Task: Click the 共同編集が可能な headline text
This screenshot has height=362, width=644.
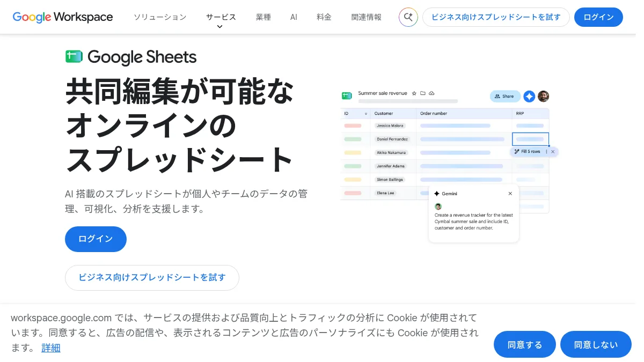Action: click(180, 91)
